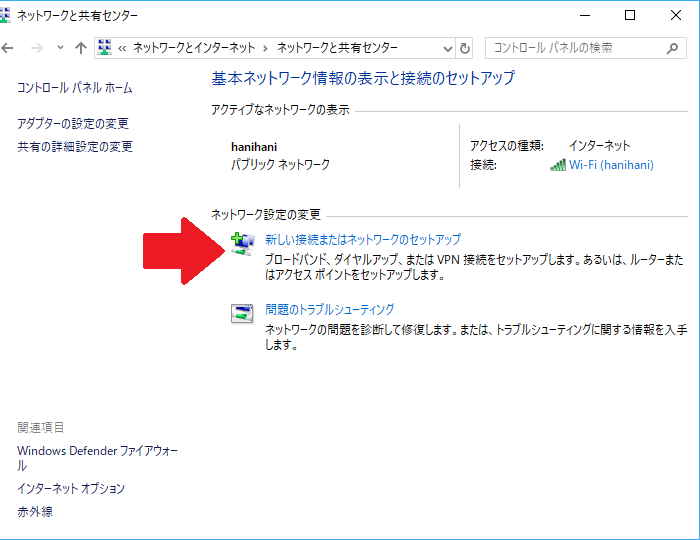Open the recent locations dropdown arrow

point(60,48)
